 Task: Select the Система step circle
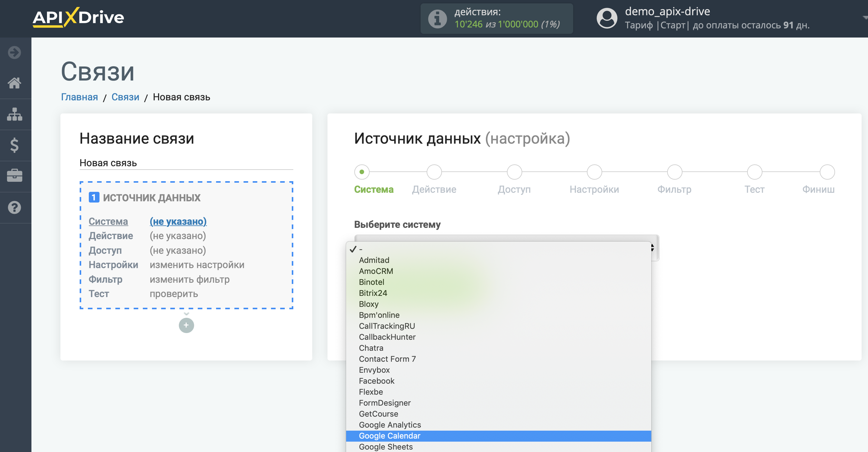(362, 172)
